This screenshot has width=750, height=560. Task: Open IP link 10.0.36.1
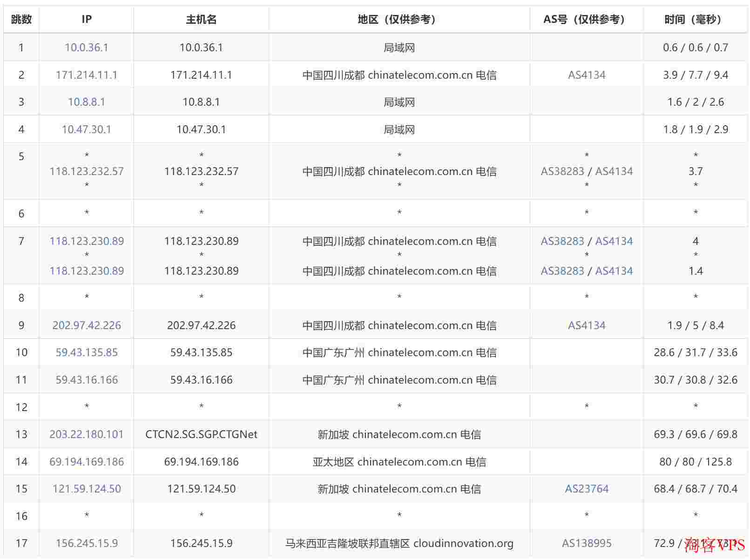coord(87,47)
